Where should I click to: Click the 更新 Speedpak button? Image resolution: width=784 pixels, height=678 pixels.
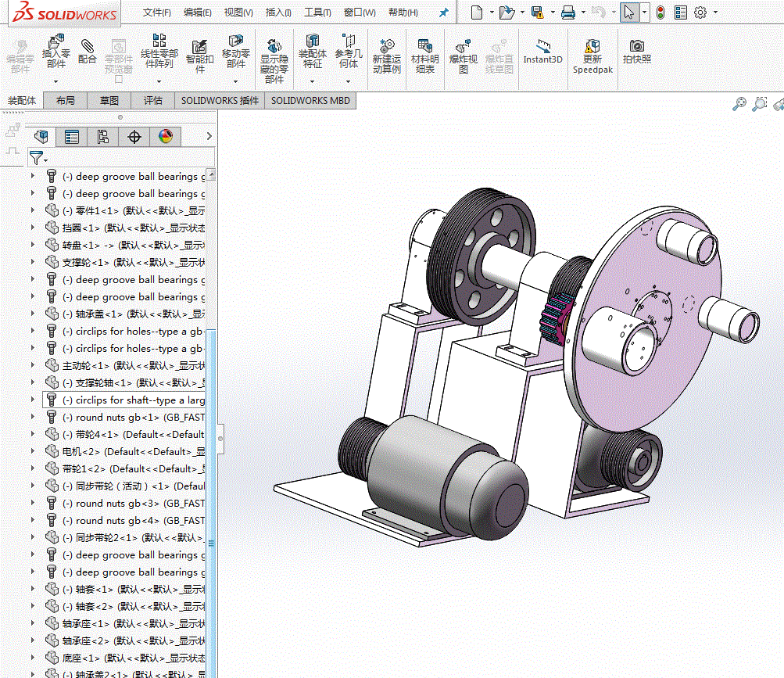click(x=592, y=56)
